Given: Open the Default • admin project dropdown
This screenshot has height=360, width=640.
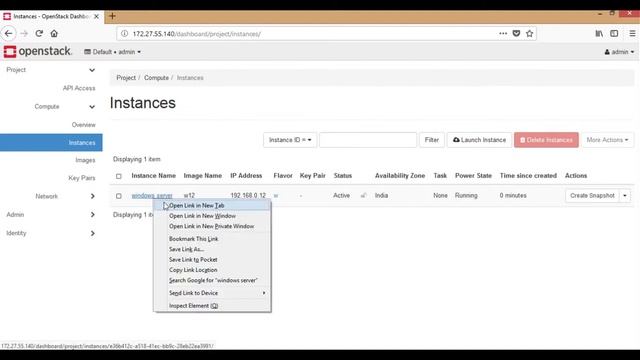Looking at the screenshot, I should (112, 52).
